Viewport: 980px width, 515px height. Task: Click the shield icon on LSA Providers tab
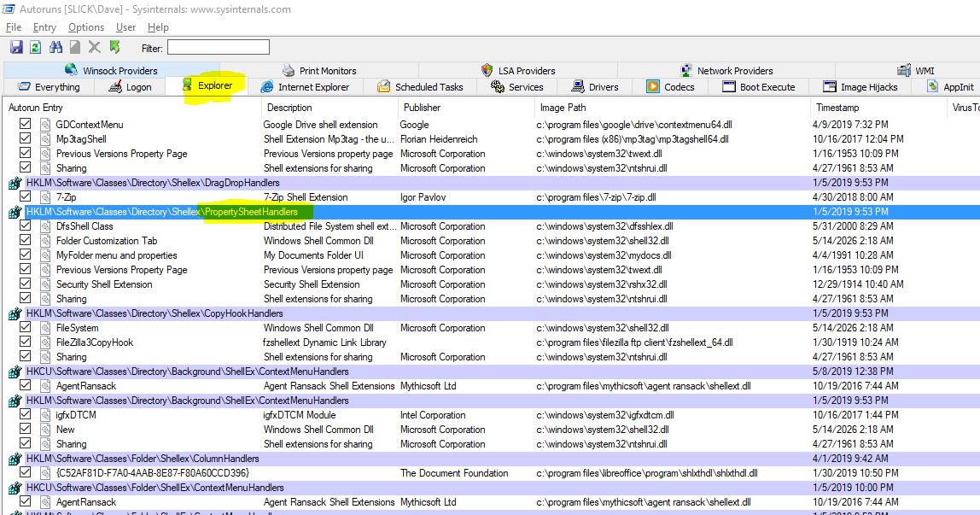(487, 70)
